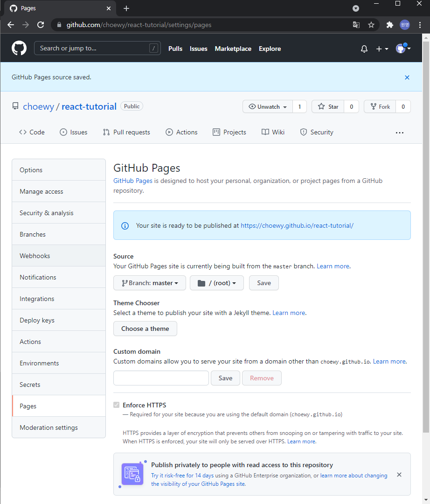The height and width of the screenshot is (504, 430).
Task: Select Deploy keys in sidebar
Action: pos(59,320)
